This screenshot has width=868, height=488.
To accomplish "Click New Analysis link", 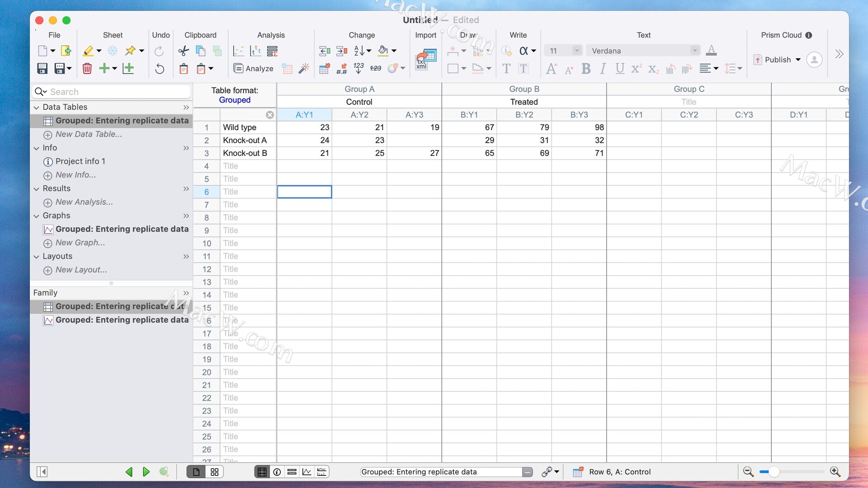I will click(84, 202).
